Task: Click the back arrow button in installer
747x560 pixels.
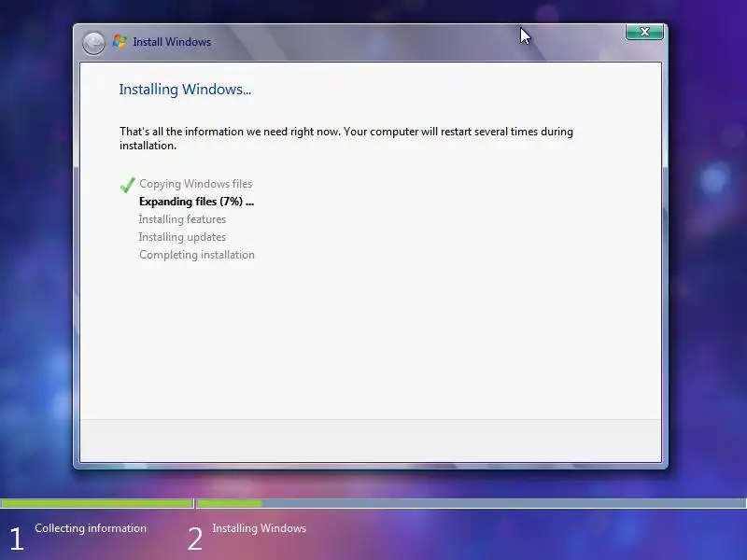Action: tap(93, 43)
